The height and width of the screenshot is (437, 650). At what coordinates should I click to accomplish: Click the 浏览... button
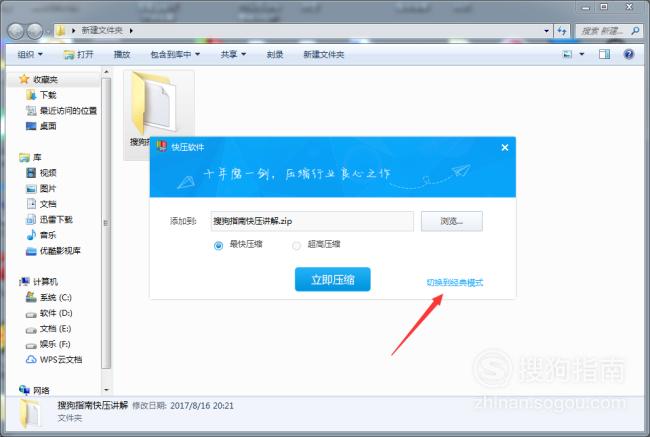point(451,221)
